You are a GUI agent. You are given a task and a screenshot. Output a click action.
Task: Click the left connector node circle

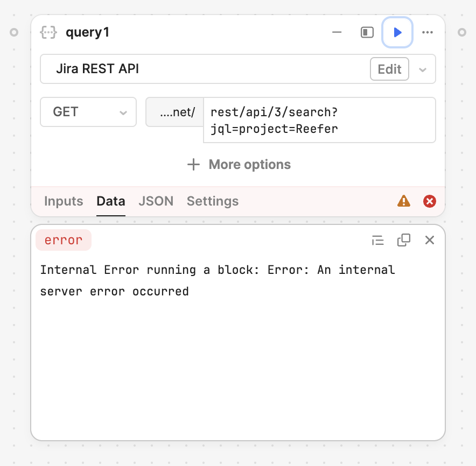pos(14,32)
